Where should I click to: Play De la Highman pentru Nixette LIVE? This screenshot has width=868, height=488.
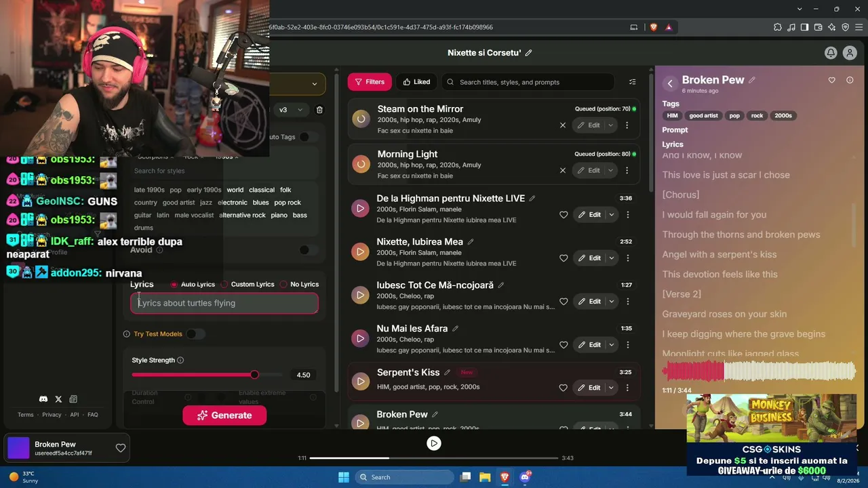point(360,208)
